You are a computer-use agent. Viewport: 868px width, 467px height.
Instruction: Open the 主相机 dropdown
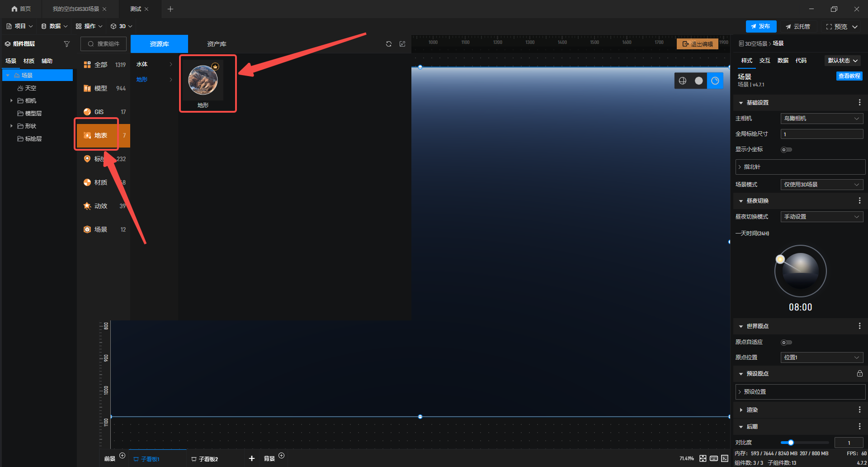pos(821,119)
